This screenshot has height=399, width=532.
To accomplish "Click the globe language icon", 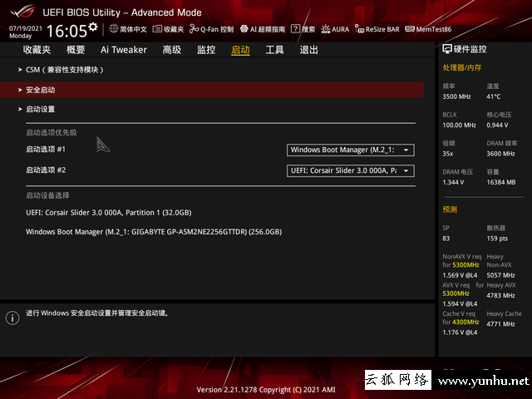I will click(x=114, y=29).
